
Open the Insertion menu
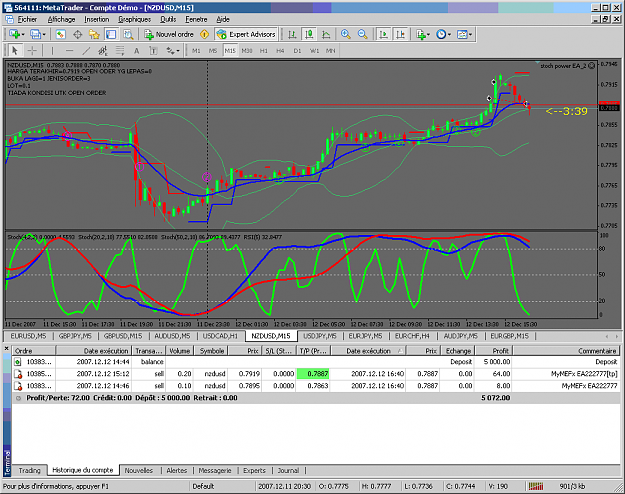point(96,19)
